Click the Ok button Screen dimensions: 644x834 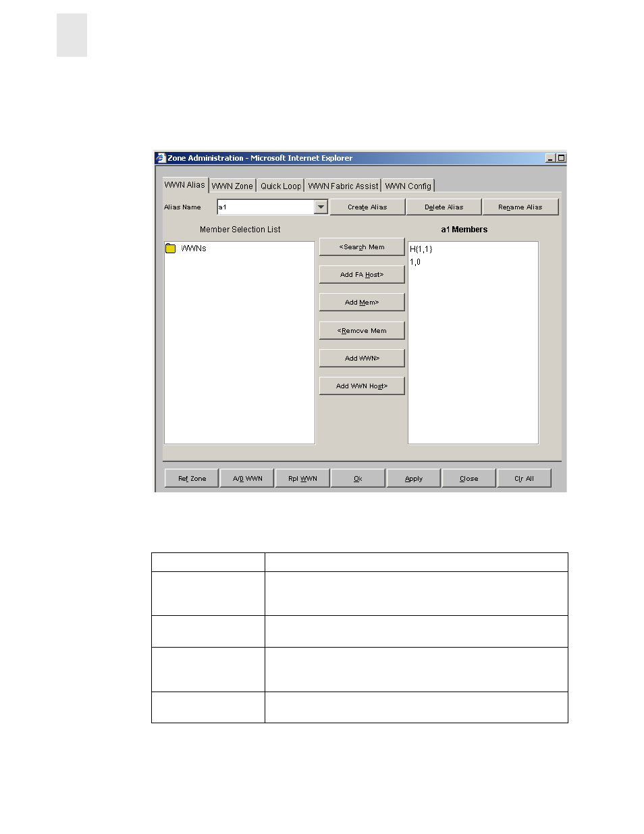pos(358,479)
